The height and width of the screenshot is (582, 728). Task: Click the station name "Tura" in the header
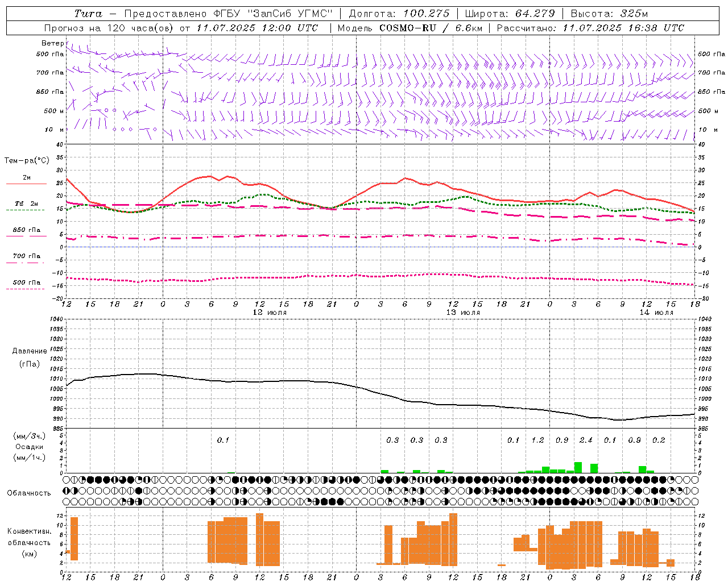[88, 14]
